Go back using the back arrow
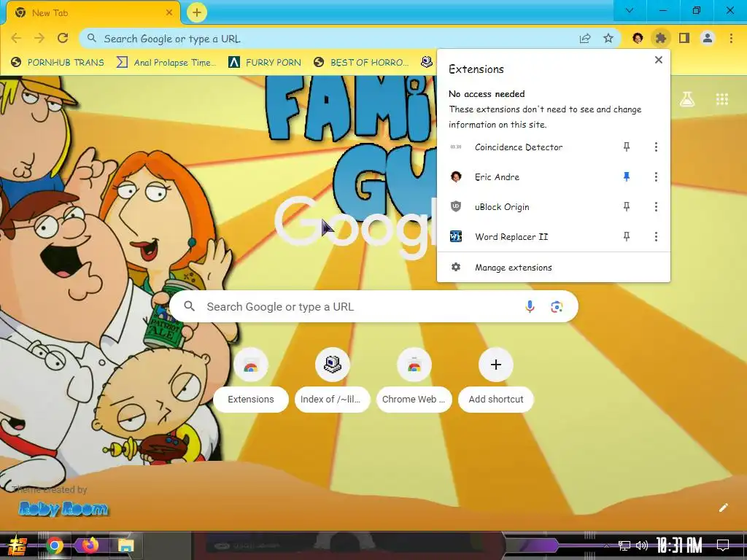Viewport: 747px width, 560px height. 16,38
